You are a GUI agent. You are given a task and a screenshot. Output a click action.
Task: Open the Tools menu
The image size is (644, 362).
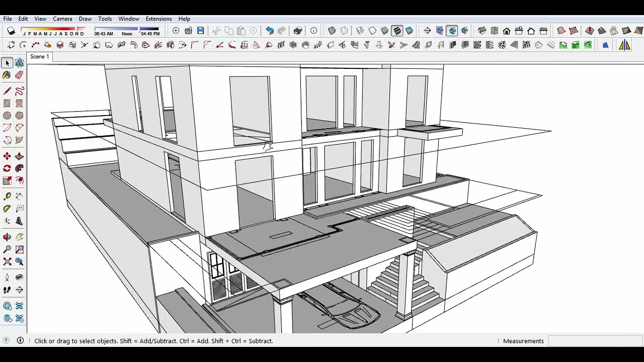(105, 19)
